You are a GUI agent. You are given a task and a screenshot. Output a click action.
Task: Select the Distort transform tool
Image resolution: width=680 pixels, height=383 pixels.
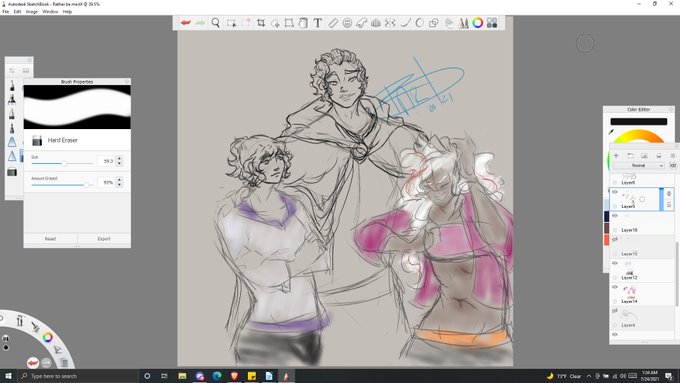coord(289,23)
